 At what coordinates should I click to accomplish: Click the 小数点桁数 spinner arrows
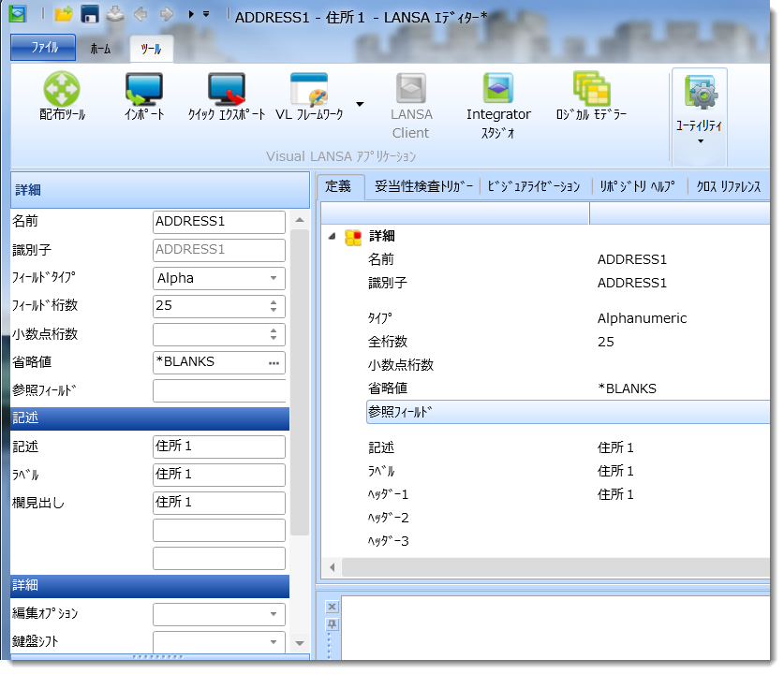pos(274,334)
